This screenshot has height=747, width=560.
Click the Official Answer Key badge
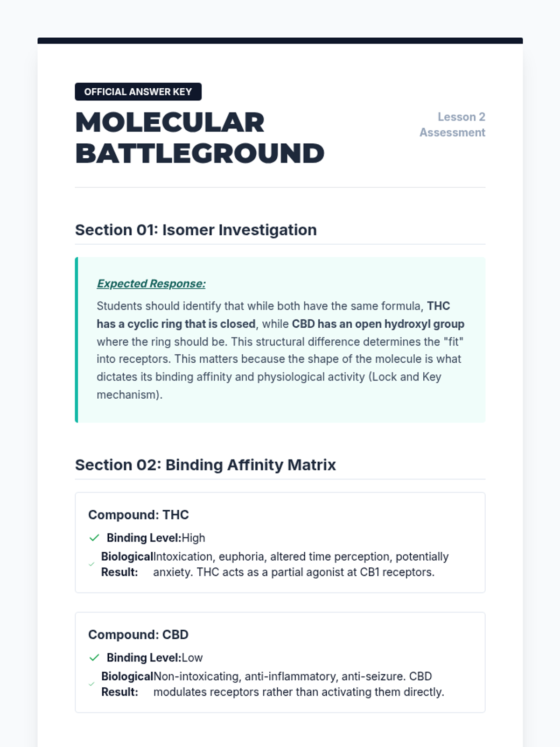coord(138,92)
